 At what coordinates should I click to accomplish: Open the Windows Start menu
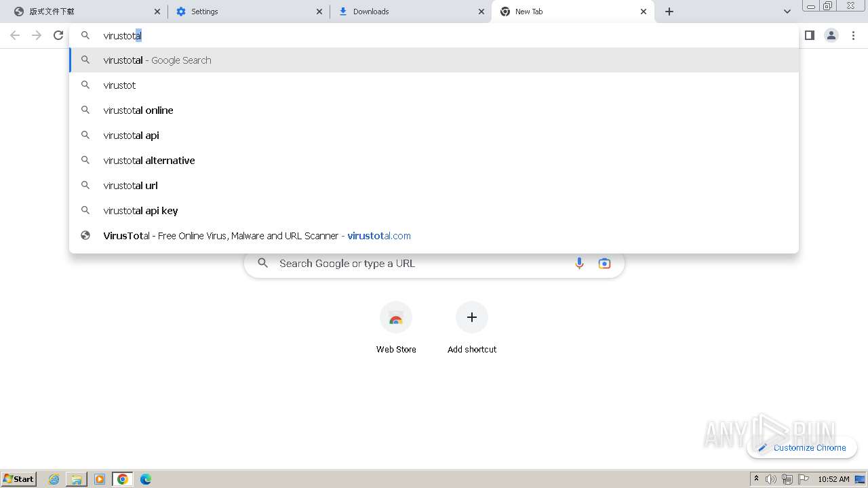[x=19, y=479]
